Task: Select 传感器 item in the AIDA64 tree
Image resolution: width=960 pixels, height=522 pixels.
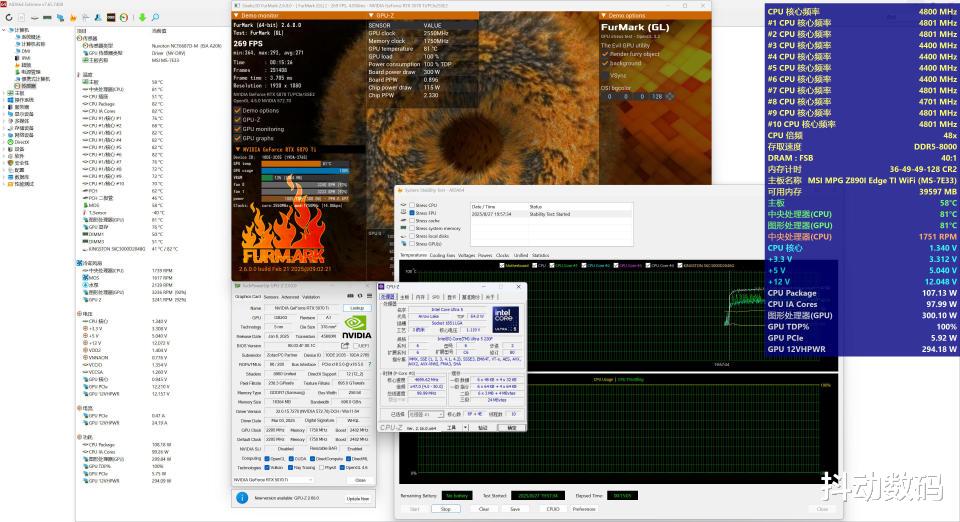Action: pyautogui.click(x=29, y=86)
